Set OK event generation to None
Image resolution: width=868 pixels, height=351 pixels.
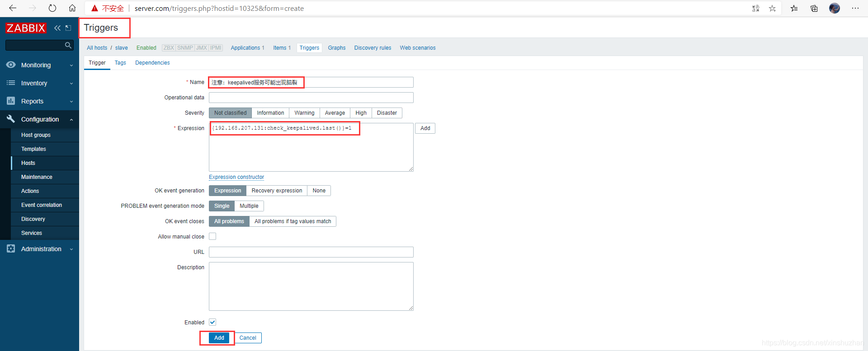(319, 191)
